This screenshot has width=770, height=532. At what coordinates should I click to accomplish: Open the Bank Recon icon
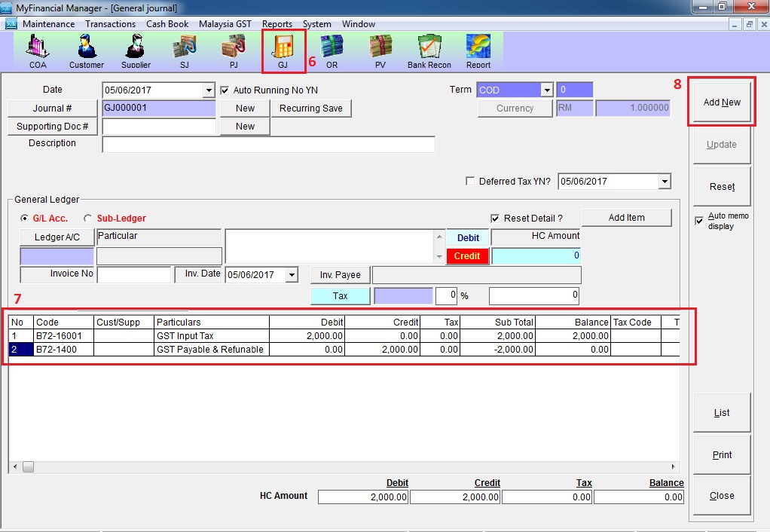pos(429,50)
